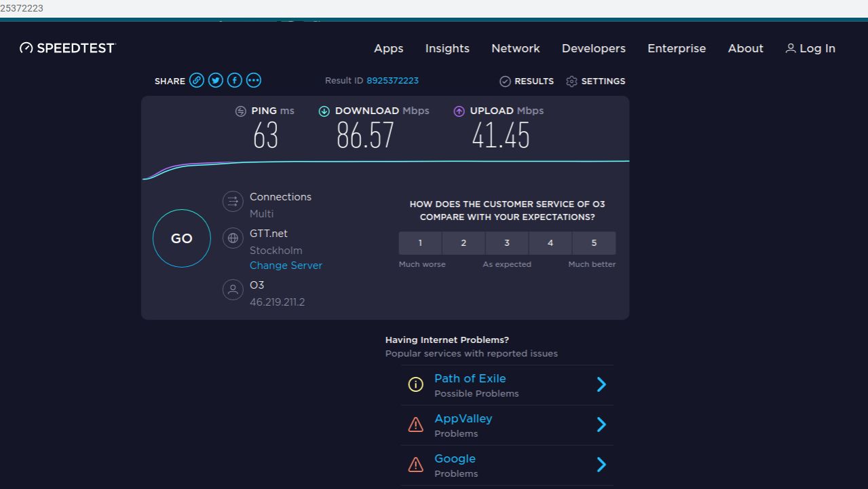Click the GTT.net server globe icon
This screenshot has height=489, width=868.
point(233,238)
